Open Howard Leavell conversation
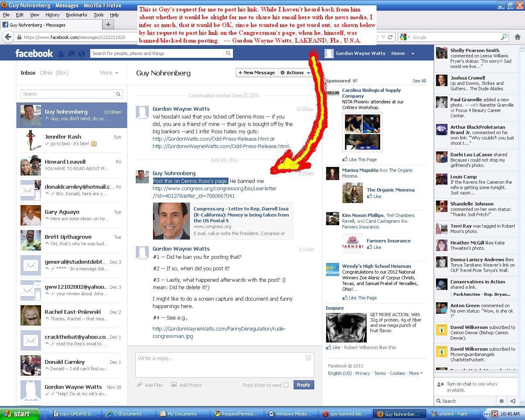Image resolution: width=525 pixels, height=420 pixels. (x=72, y=165)
